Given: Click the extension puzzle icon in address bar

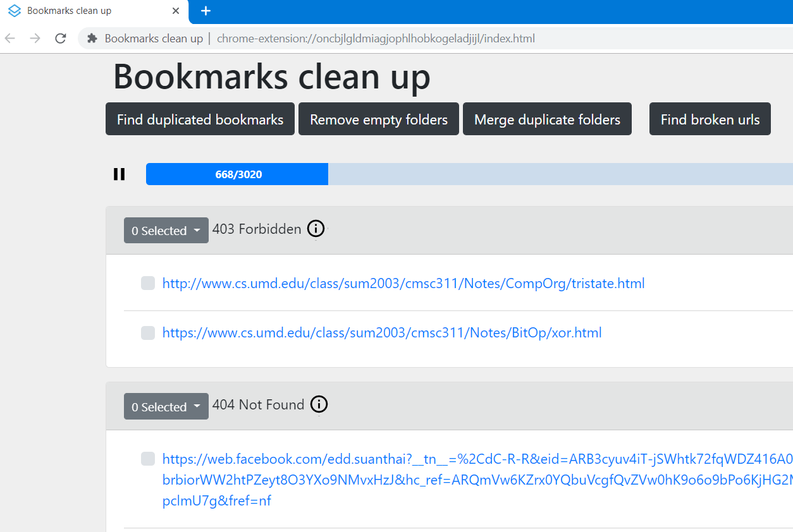Looking at the screenshot, I should click(x=92, y=39).
